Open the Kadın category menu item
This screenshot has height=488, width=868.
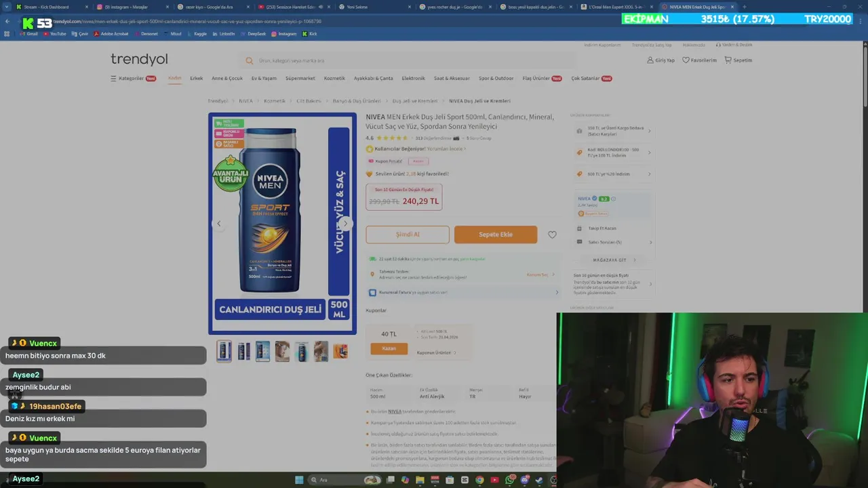175,79
